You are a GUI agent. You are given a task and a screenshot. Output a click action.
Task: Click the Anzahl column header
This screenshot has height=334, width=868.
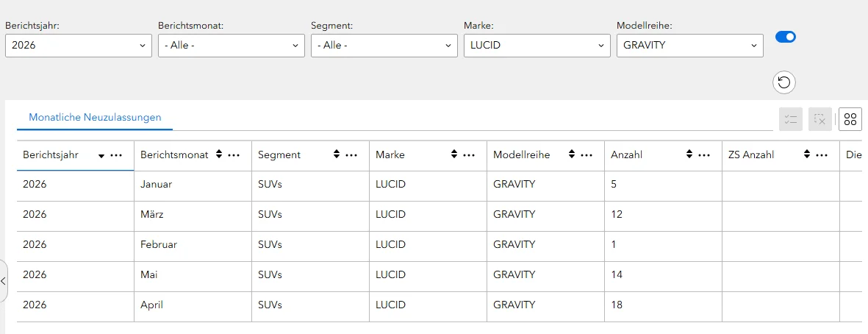coord(663,156)
